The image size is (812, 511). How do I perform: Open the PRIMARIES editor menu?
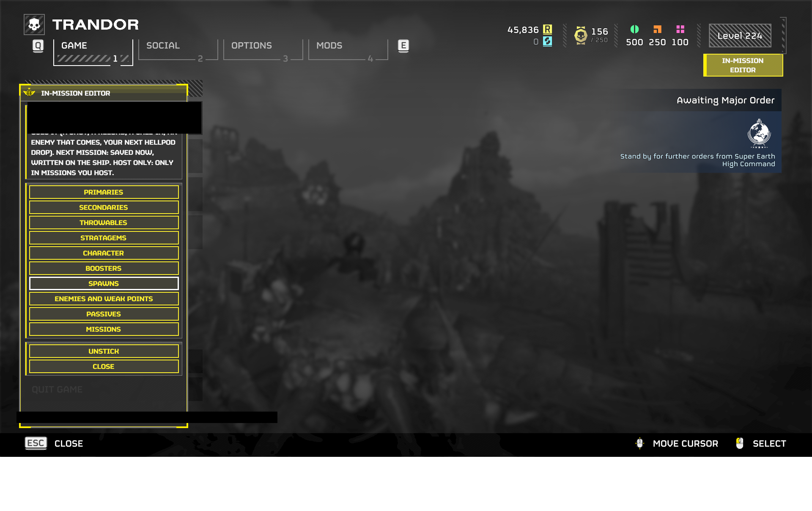coord(104,192)
